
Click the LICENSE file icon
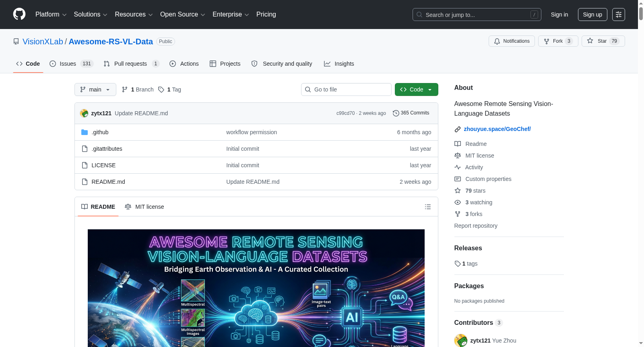(85, 165)
